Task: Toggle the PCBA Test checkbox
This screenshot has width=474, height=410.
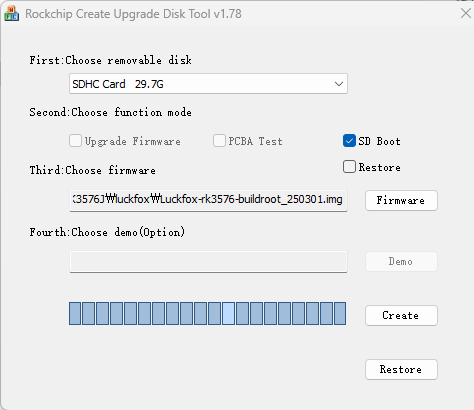Action: pos(219,141)
